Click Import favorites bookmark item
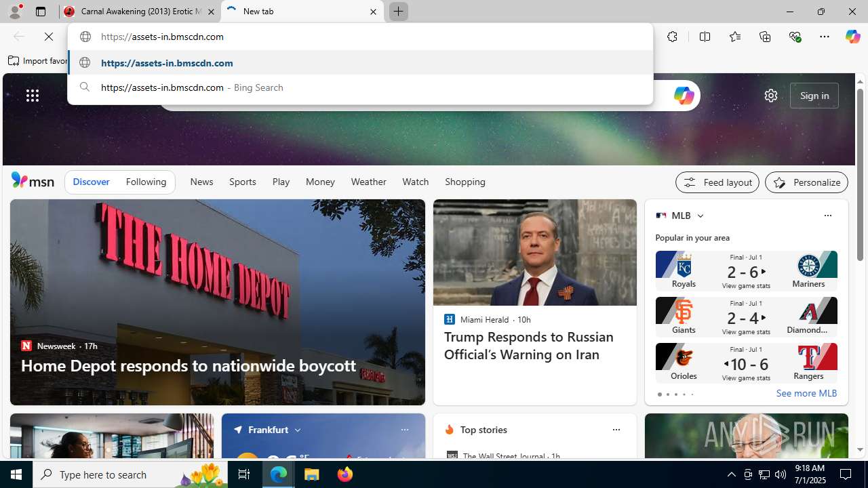The height and width of the screenshot is (488, 868). (38, 61)
